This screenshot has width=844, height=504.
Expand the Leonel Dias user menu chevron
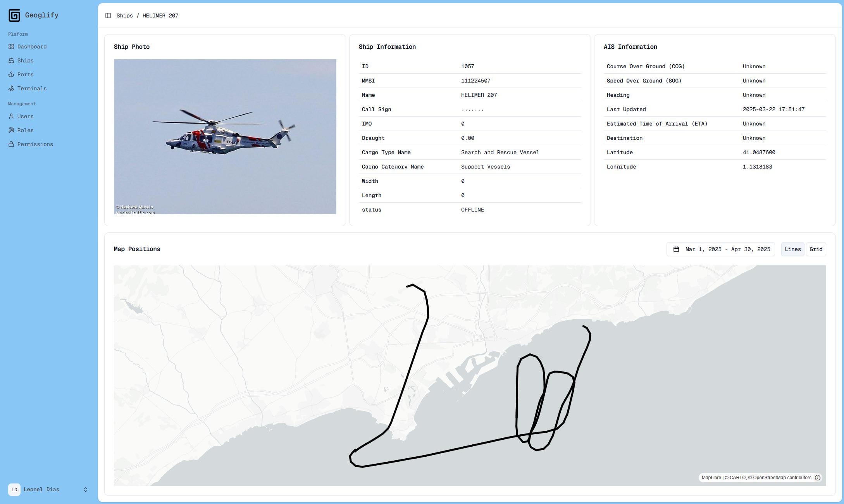[x=86, y=490]
